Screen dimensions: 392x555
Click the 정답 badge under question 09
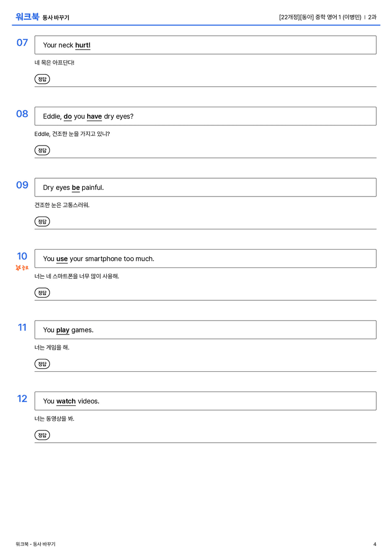[x=42, y=221]
